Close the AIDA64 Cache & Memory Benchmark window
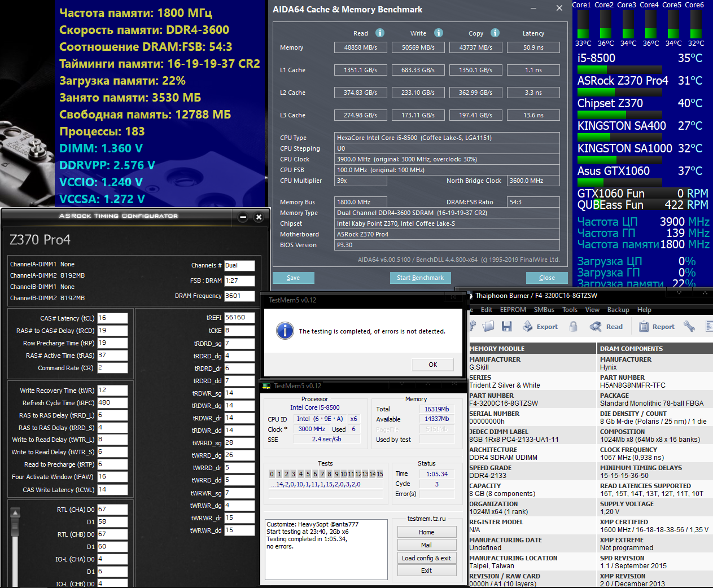Screen dimensions: 713x588 click(559, 8)
